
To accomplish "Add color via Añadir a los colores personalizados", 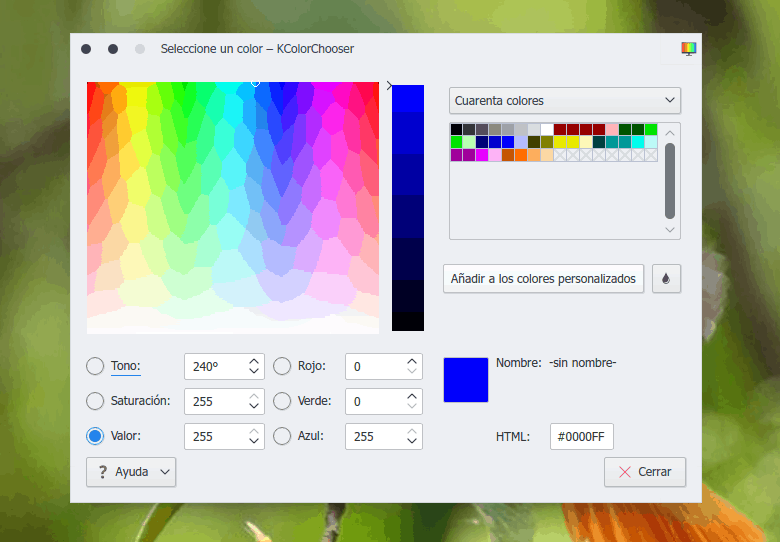I will coord(543,279).
